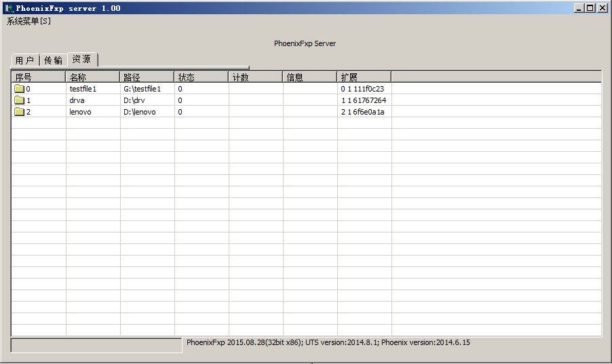Select the folder icon of row 2
Viewport: 612px width, 364px height.
[19, 112]
